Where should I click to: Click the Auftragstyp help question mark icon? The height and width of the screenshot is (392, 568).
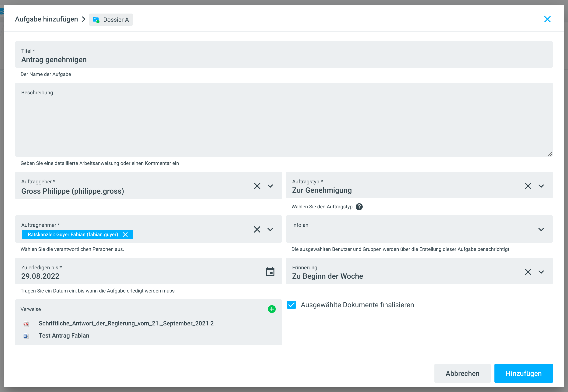point(359,207)
